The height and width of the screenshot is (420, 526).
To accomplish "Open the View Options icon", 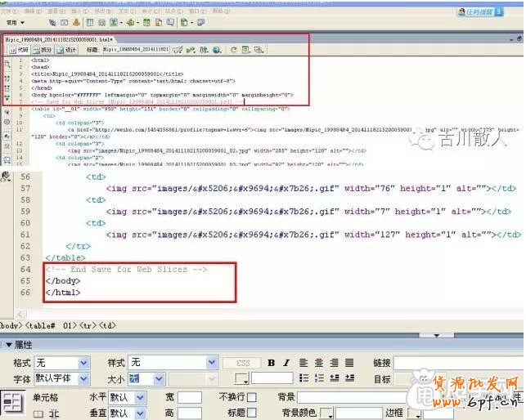I will tap(246, 50).
